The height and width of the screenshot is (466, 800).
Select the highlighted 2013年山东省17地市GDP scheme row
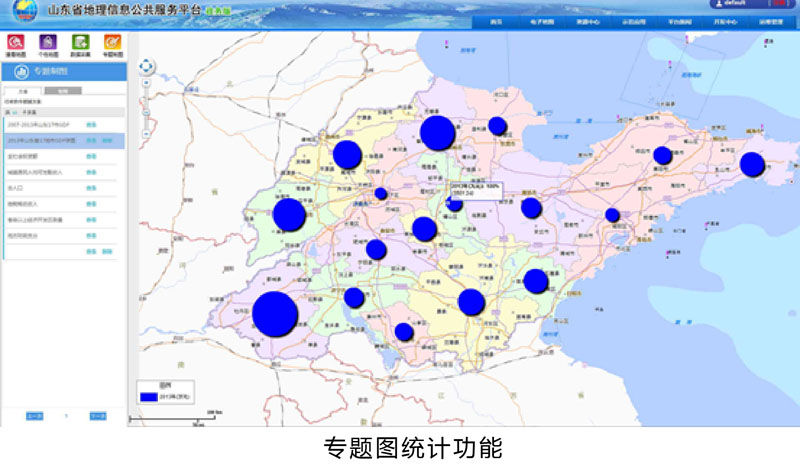click(64, 140)
